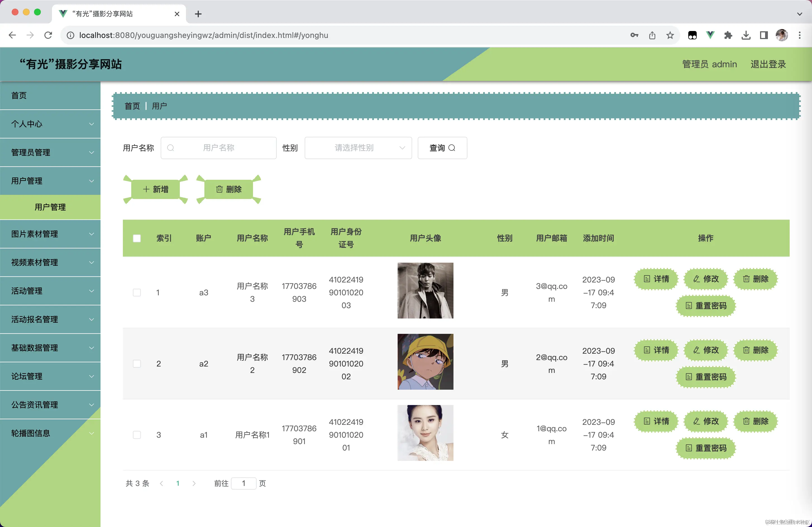The width and height of the screenshot is (812, 527).
Task: Expand the 图片素材管理 sidebar menu
Action: (x=51, y=234)
